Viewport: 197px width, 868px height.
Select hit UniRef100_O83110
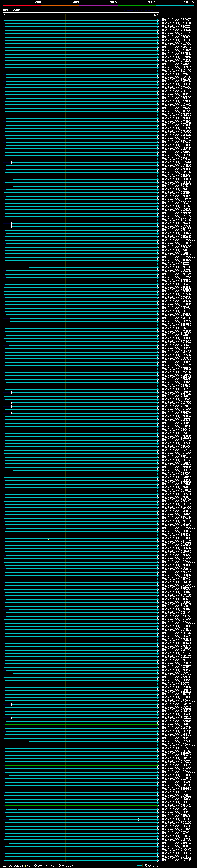176,450
